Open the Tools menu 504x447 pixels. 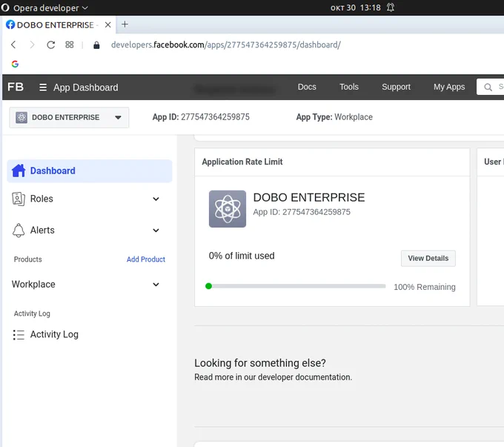pos(349,87)
